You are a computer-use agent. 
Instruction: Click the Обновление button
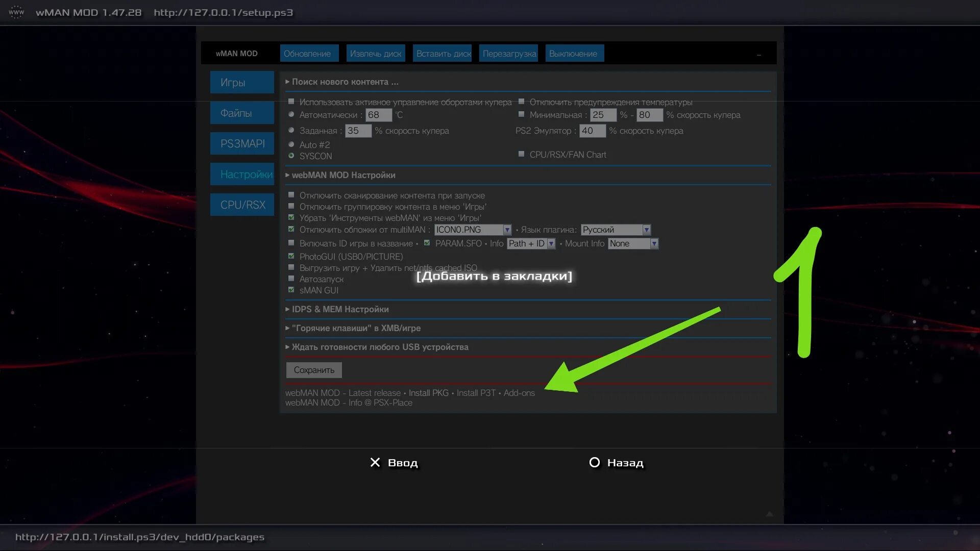(309, 53)
